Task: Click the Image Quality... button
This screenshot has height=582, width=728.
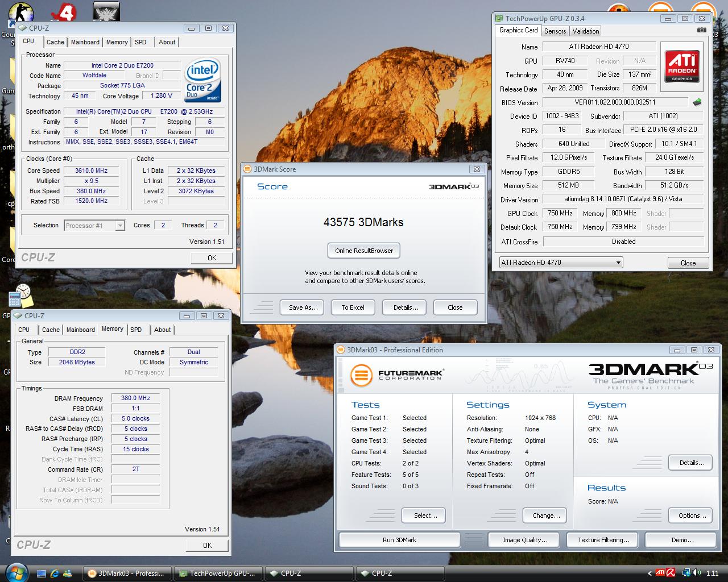Action: [525, 540]
